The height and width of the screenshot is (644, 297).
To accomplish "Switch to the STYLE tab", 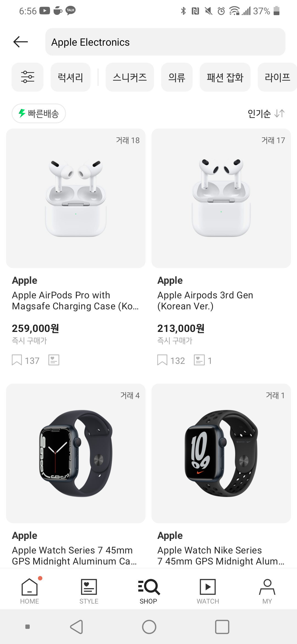I will (x=89, y=591).
